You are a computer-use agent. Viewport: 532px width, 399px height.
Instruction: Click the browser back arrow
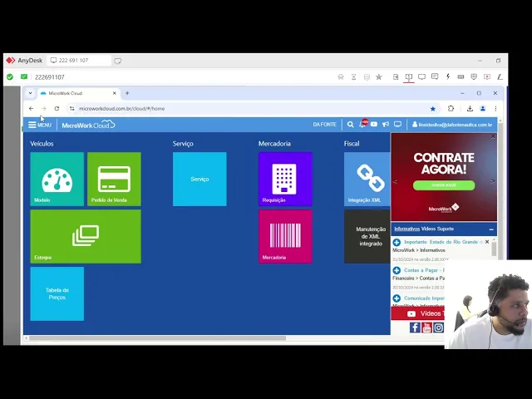point(32,109)
